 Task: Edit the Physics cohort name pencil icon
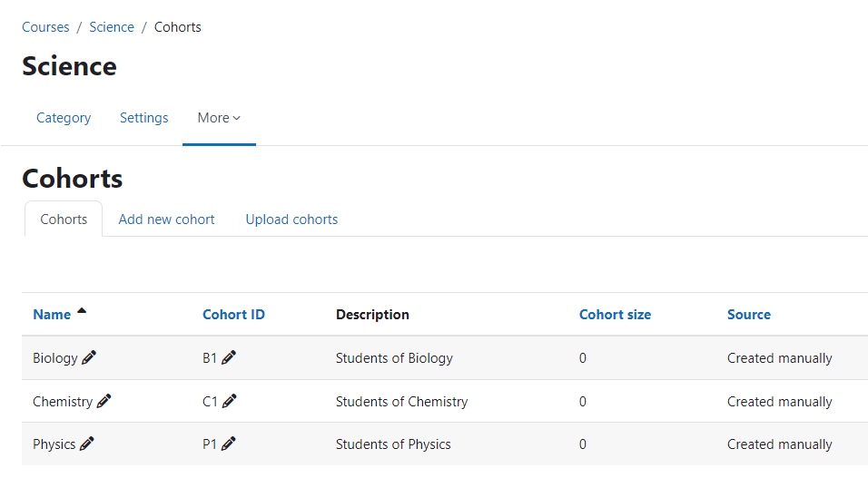(x=86, y=444)
